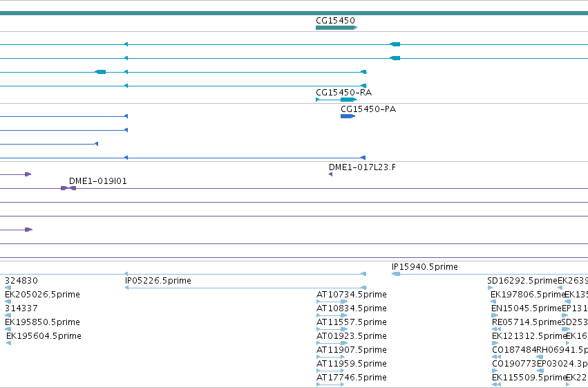Image resolution: width=588 pixels, height=388 pixels.
Task: Select the 314337 feature label
Action: coord(21,308)
